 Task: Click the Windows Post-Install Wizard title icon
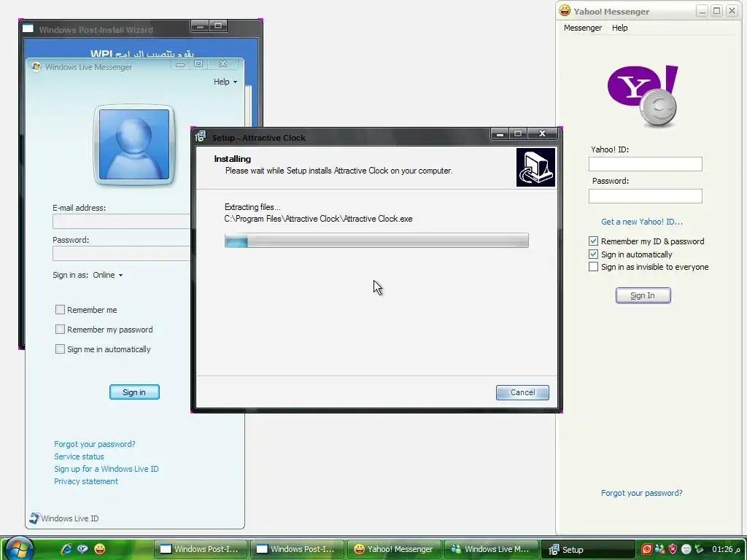(28, 28)
